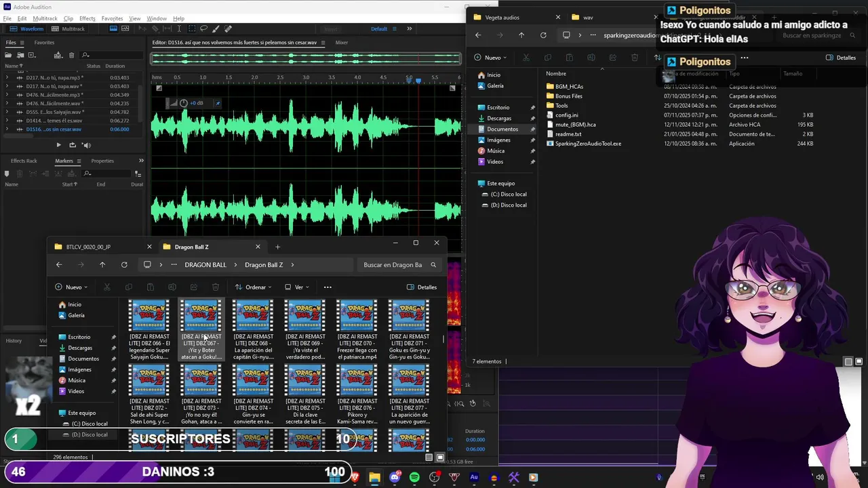Click Adobe Audition icon on the taskbar
Viewport: 868px width, 488px height.
coord(474,477)
